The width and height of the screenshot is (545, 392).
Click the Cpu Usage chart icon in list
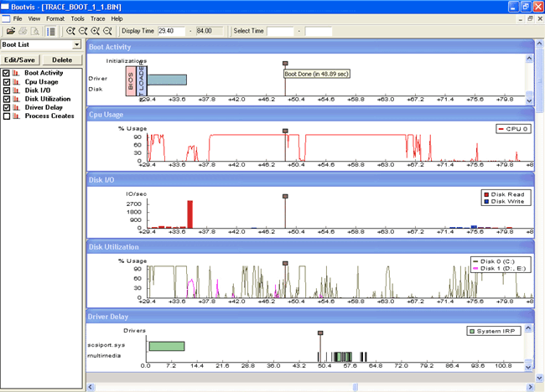click(x=16, y=82)
